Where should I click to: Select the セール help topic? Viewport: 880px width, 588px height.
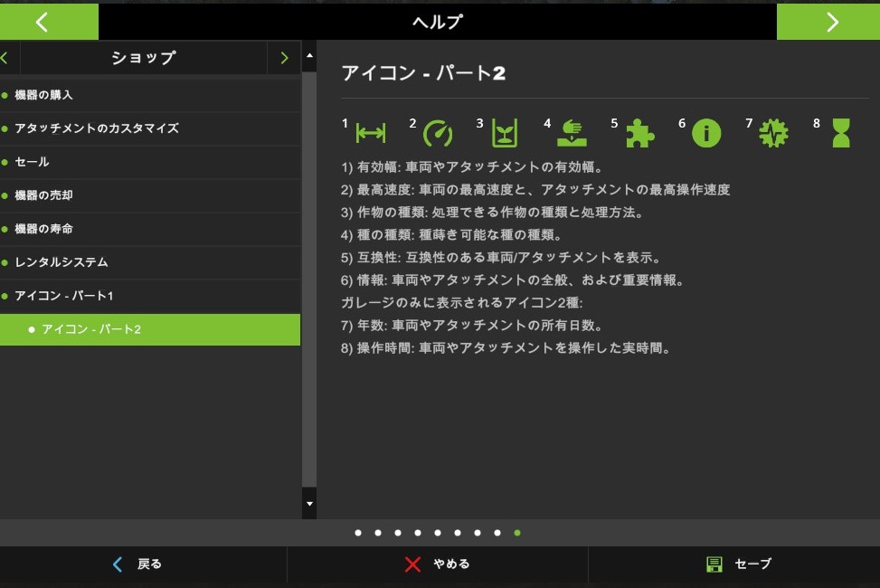click(x=150, y=162)
